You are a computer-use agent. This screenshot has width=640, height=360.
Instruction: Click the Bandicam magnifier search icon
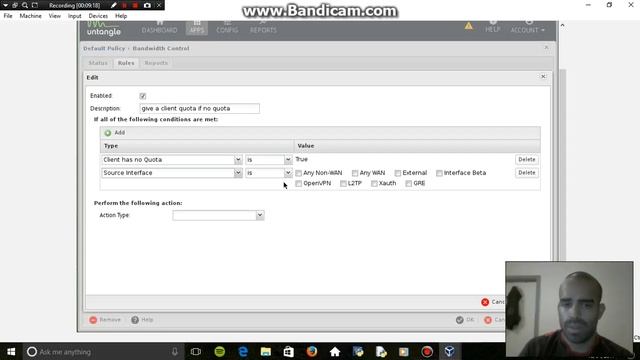point(25,5)
